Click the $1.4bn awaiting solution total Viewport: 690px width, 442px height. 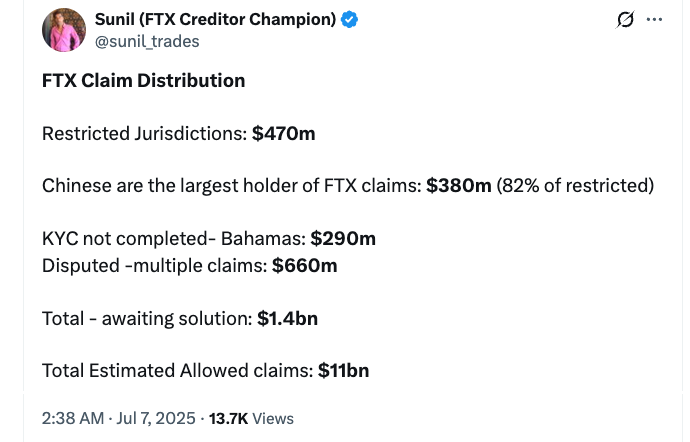pyautogui.click(x=287, y=318)
